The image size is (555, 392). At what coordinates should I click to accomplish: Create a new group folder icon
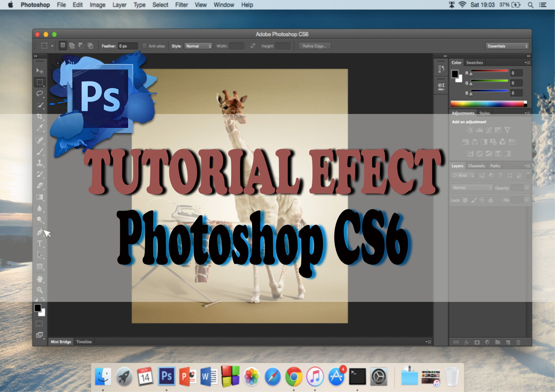498,342
